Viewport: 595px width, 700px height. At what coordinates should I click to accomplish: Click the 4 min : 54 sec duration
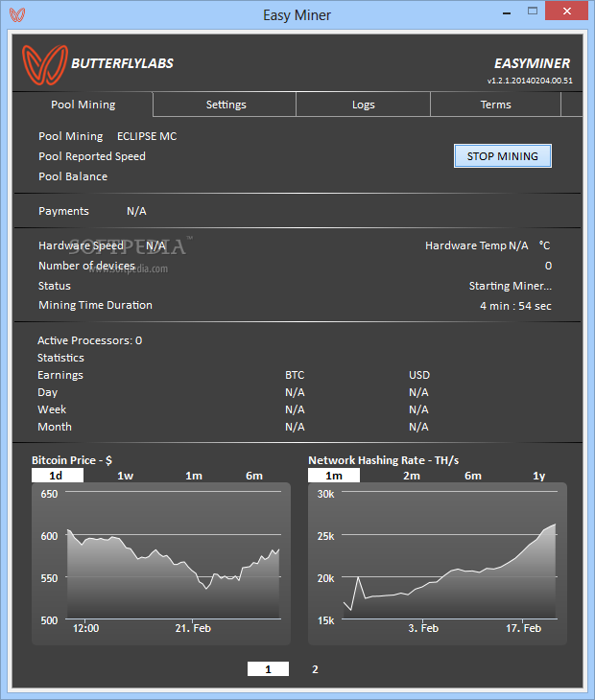[515, 306]
